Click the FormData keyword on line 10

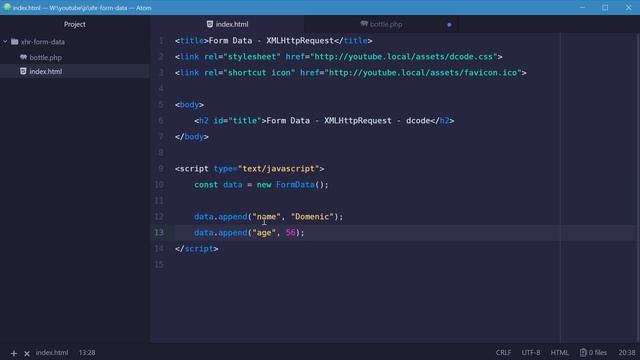(x=295, y=184)
